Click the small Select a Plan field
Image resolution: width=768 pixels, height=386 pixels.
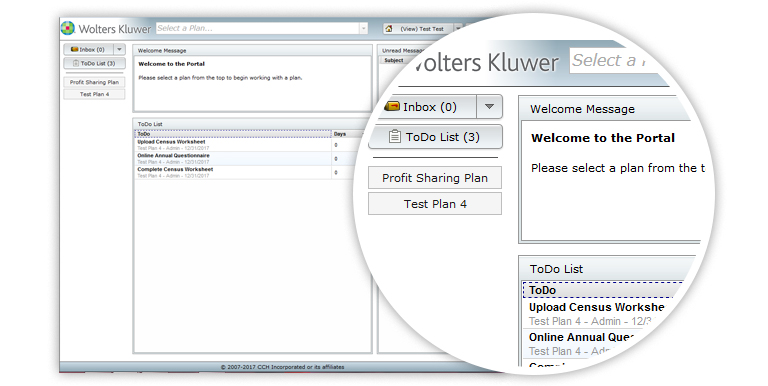tap(258, 28)
